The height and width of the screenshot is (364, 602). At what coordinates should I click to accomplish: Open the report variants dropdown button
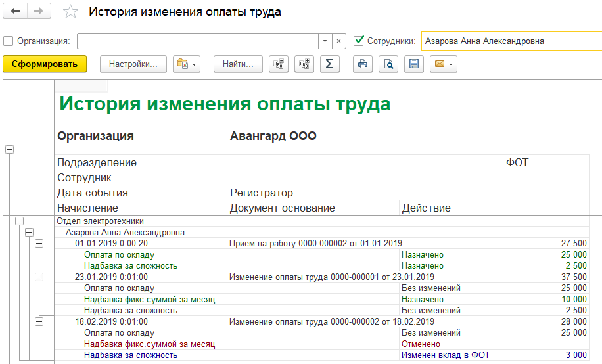pos(187,64)
